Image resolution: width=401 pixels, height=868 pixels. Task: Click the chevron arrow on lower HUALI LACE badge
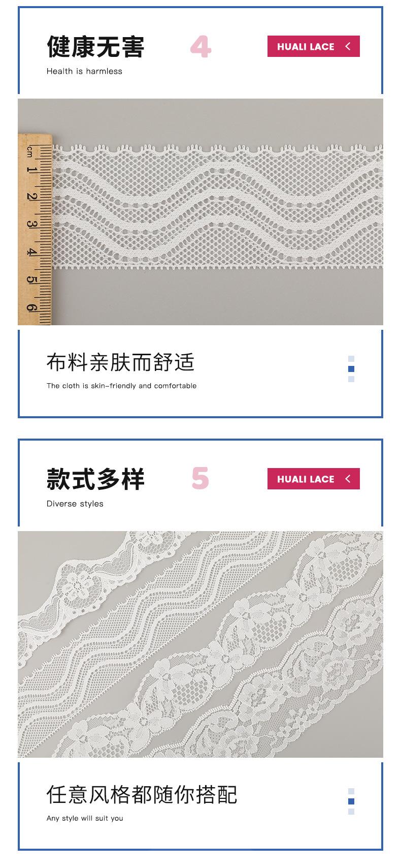point(348,479)
